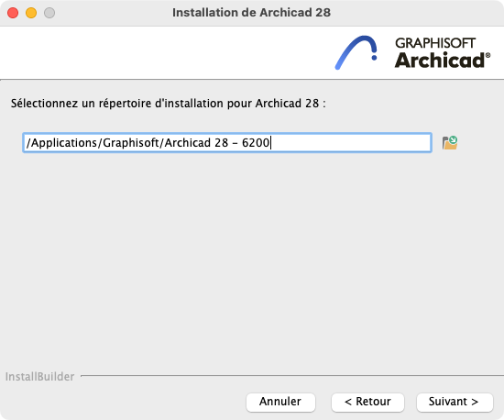Go back with the < Retour button
The height and width of the screenshot is (420, 504).
(x=367, y=402)
